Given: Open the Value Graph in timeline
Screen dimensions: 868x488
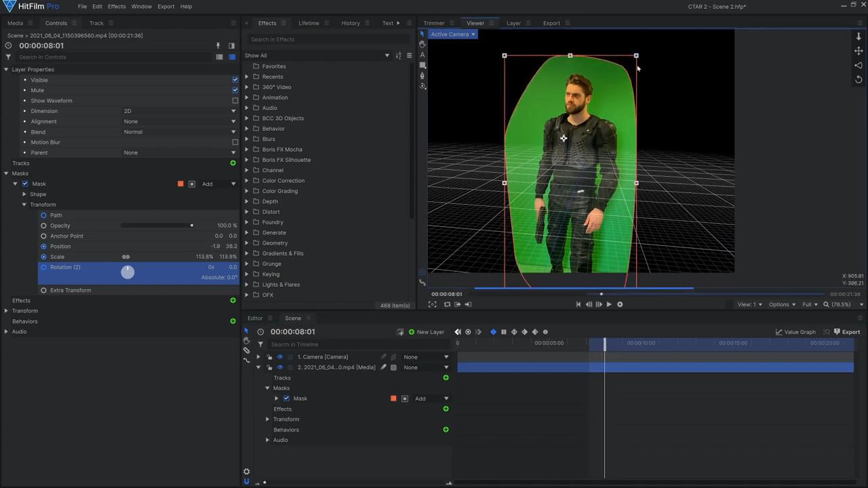Looking at the screenshot, I should (x=795, y=332).
